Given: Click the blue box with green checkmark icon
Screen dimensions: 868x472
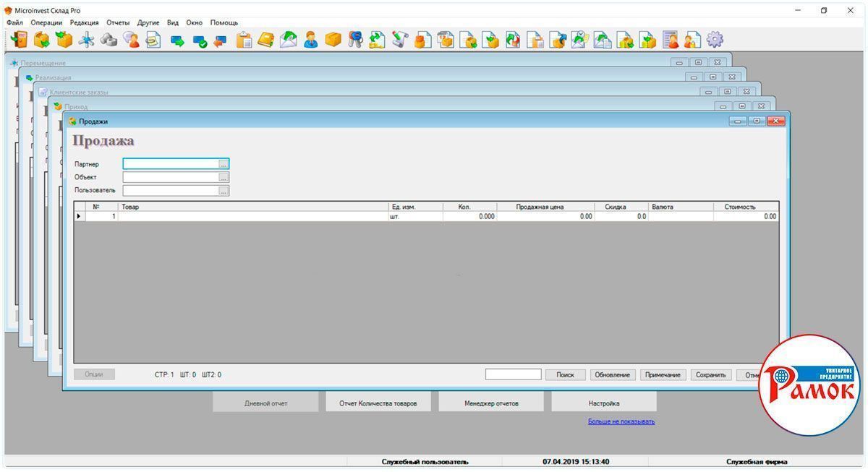Looking at the screenshot, I should (x=199, y=41).
